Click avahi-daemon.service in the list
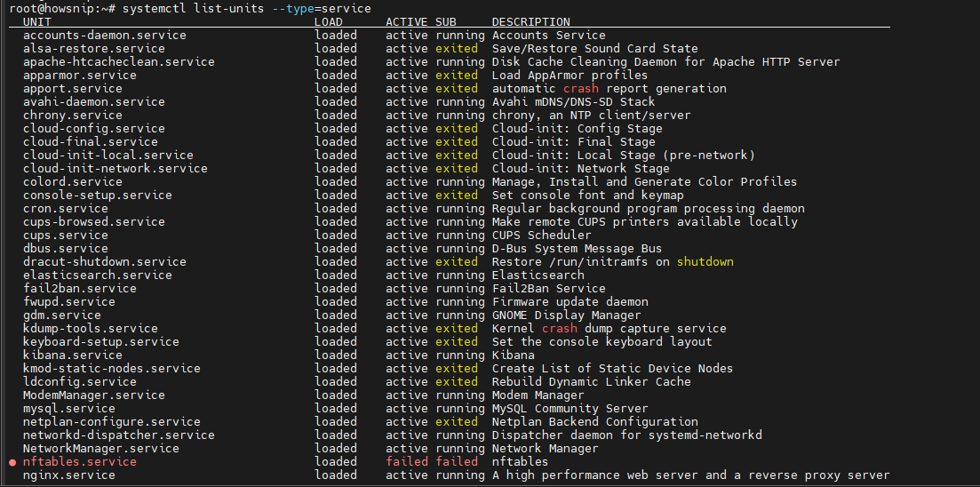The width and height of the screenshot is (980, 487). pos(94,102)
